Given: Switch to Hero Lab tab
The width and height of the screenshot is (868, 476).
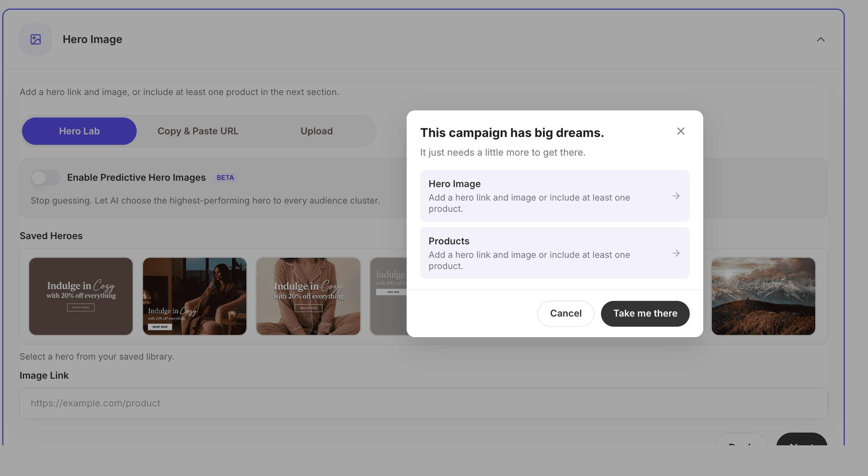Looking at the screenshot, I should 79,131.
